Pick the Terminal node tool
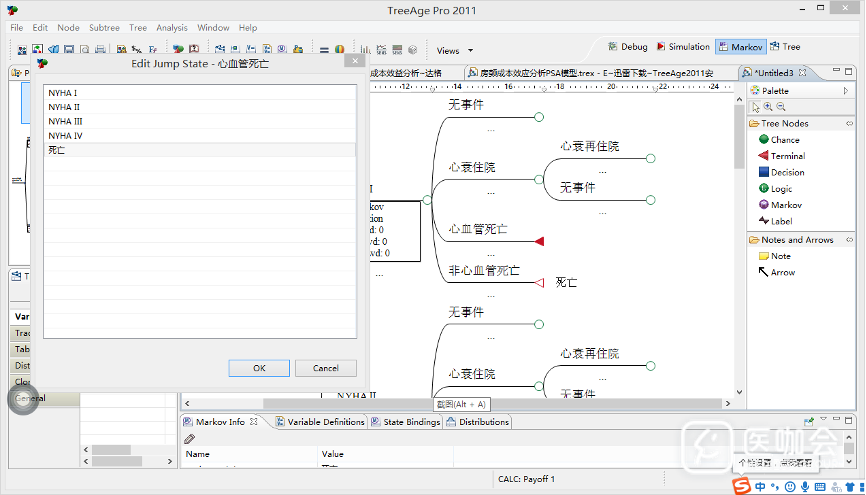This screenshot has width=866, height=495. click(x=787, y=156)
